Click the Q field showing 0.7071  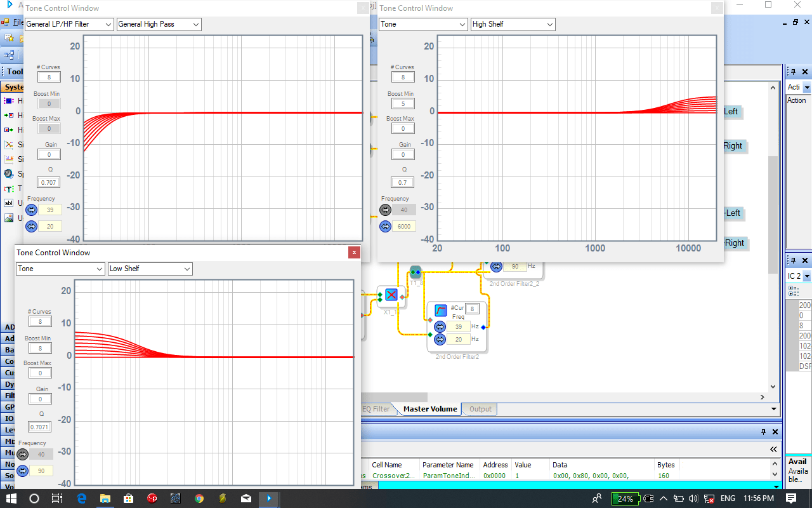point(41,427)
